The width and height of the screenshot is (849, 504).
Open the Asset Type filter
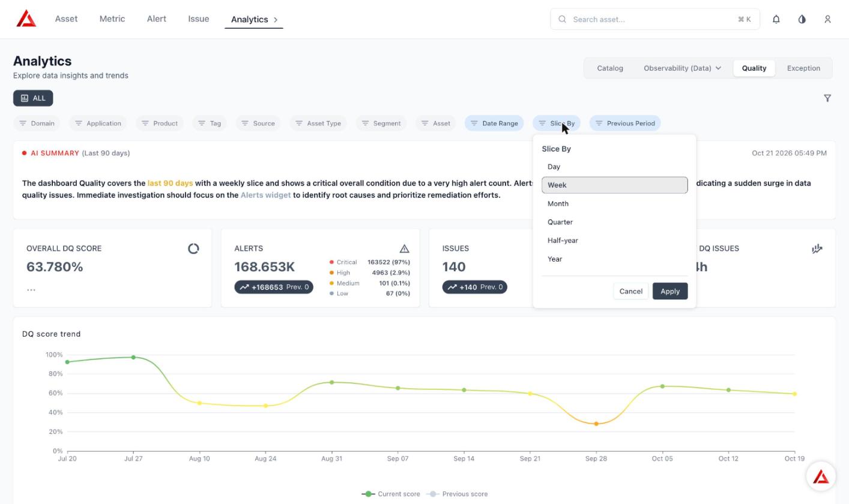click(318, 123)
